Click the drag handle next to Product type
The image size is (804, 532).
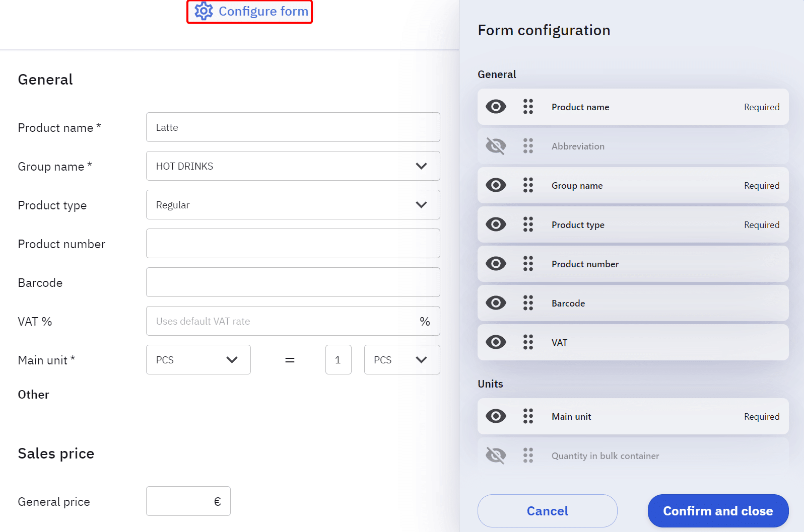coord(528,224)
